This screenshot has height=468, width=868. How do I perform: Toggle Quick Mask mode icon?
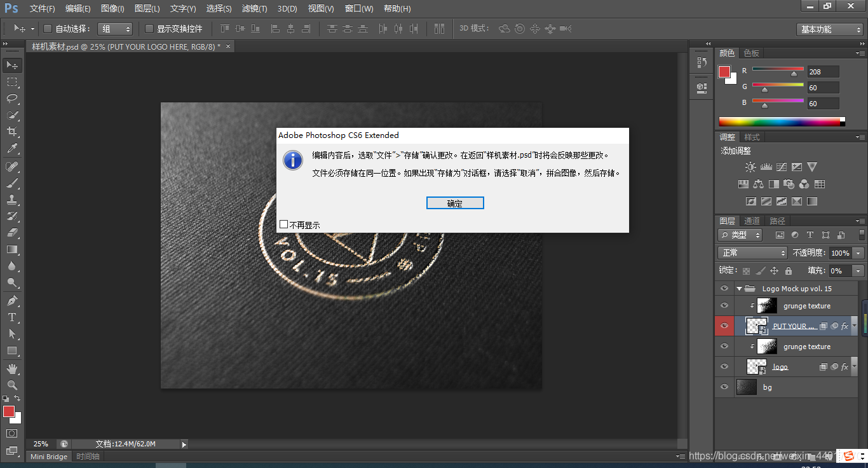pyautogui.click(x=12, y=434)
